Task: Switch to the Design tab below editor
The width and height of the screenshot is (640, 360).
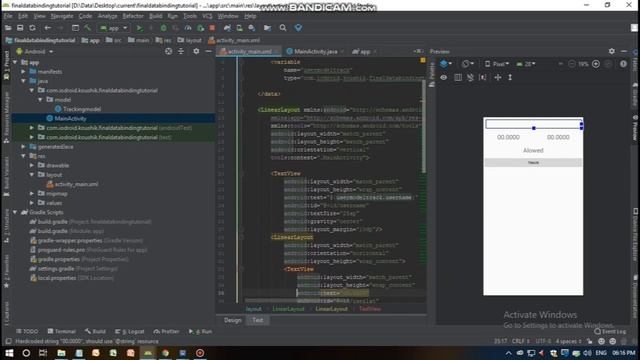Action: click(x=233, y=320)
